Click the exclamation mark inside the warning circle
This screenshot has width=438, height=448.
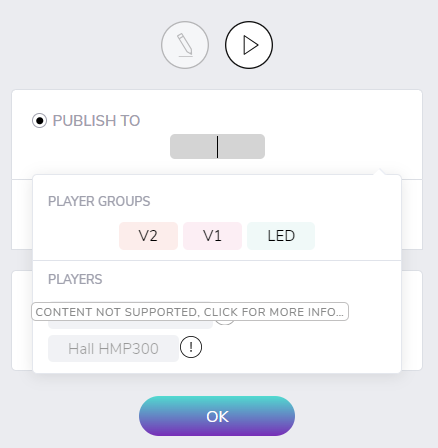click(x=191, y=347)
